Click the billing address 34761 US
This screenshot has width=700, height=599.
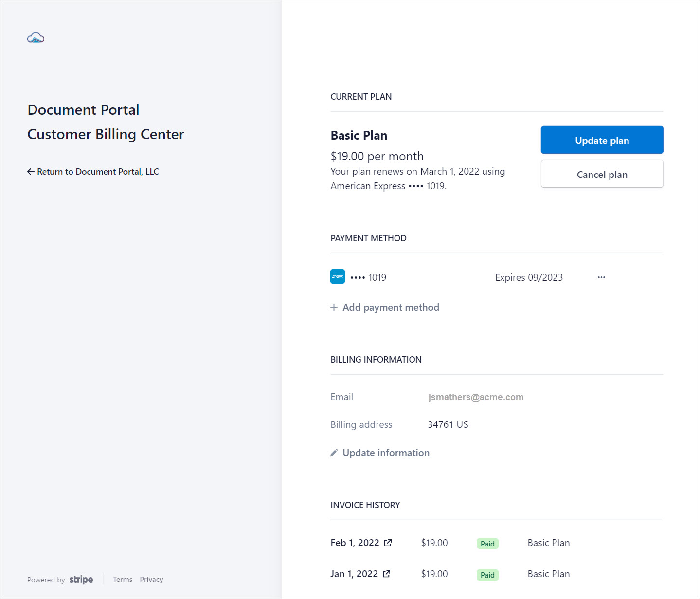click(448, 424)
